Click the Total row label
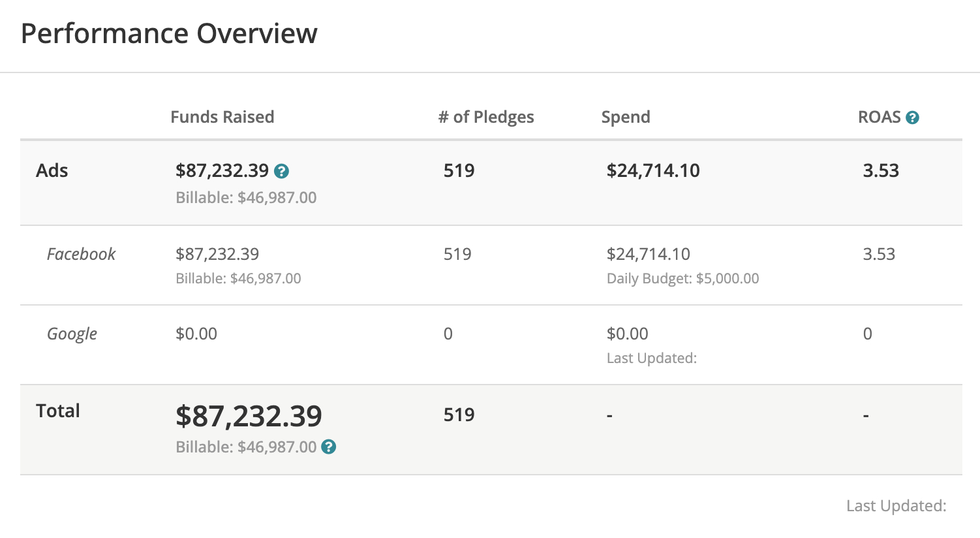Screen dimensions: 980x538 58,411
